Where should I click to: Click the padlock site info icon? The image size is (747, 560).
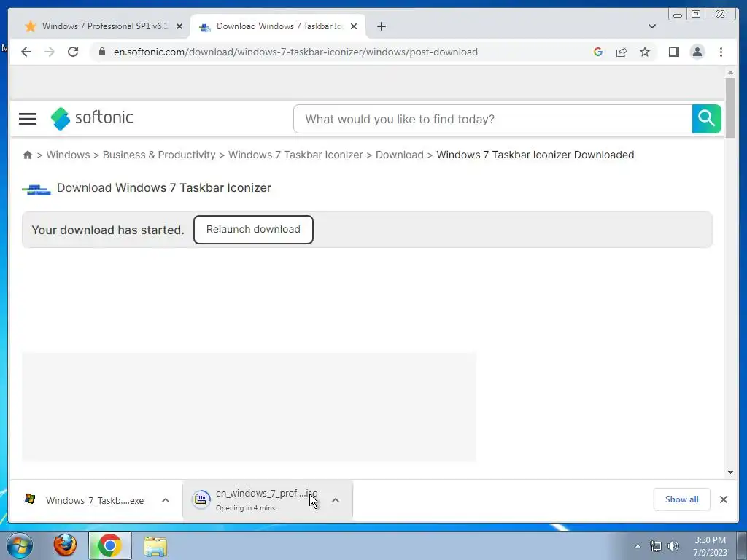click(x=101, y=52)
